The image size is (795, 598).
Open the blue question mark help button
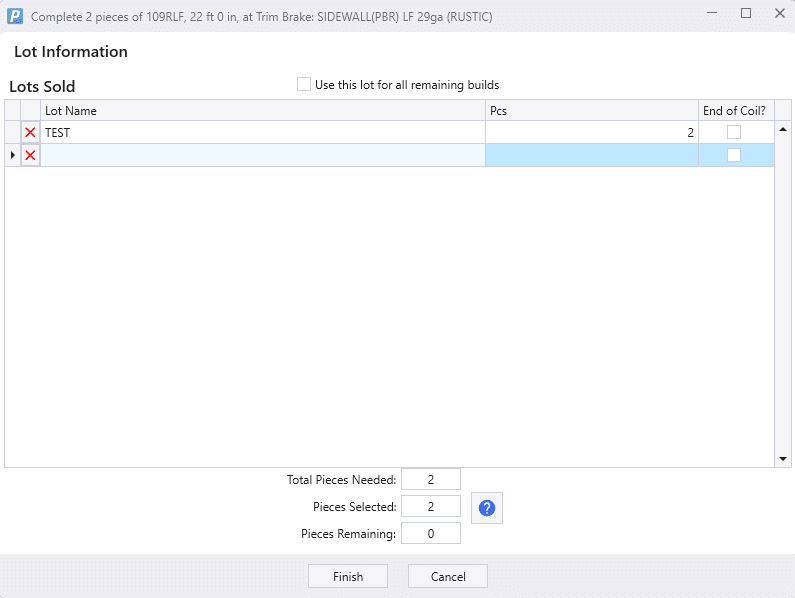click(487, 508)
